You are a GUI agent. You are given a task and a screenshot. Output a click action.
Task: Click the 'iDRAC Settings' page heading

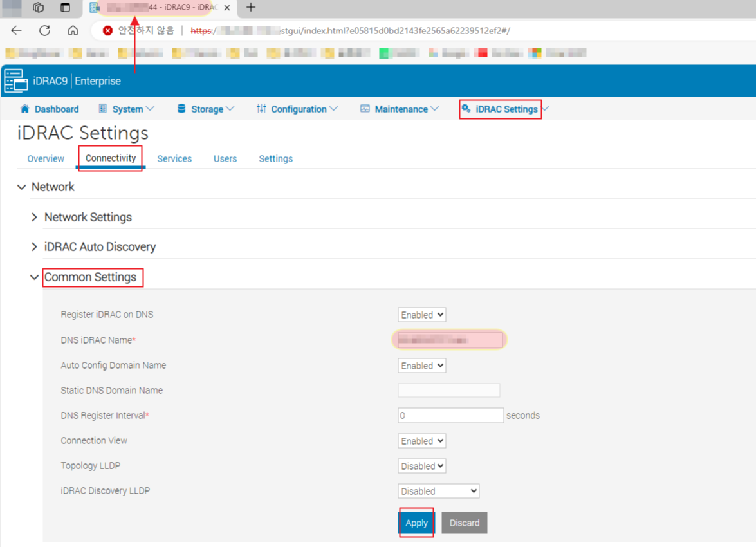click(83, 133)
